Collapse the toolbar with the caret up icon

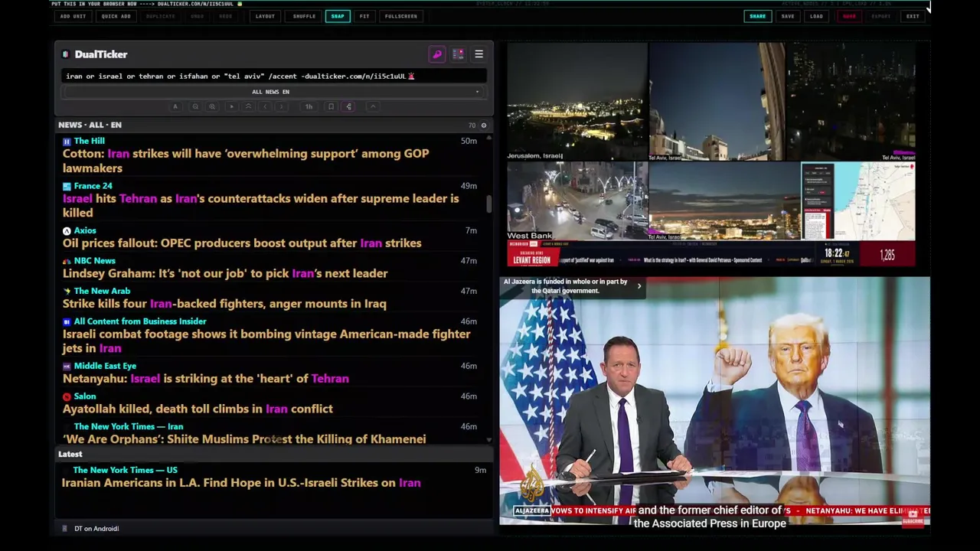[x=373, y=106]
